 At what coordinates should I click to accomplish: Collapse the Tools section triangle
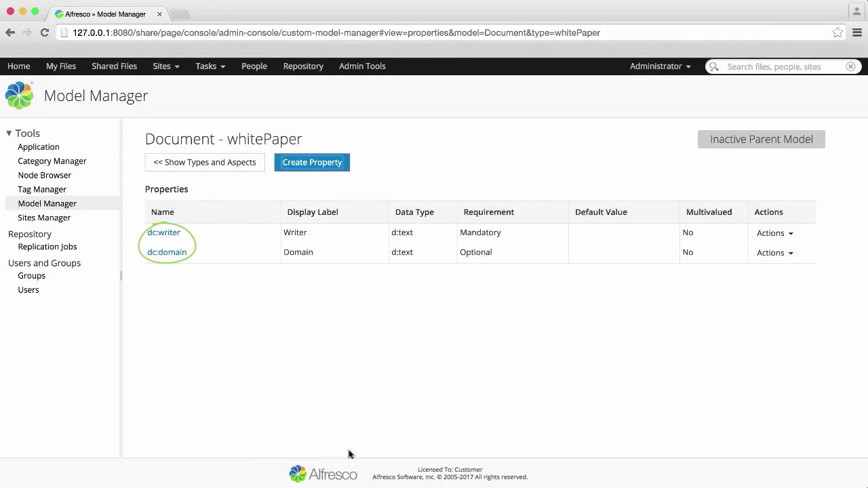tap(9, 134)
